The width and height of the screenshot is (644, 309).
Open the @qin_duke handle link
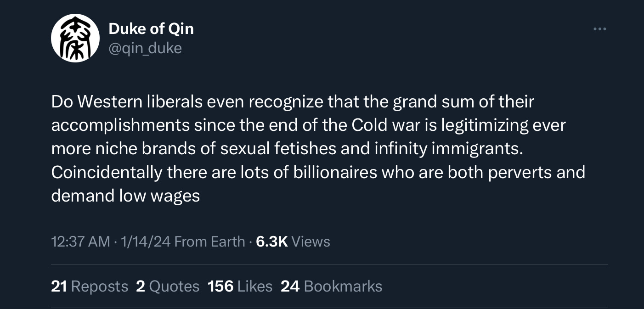(x=145, y=48)
